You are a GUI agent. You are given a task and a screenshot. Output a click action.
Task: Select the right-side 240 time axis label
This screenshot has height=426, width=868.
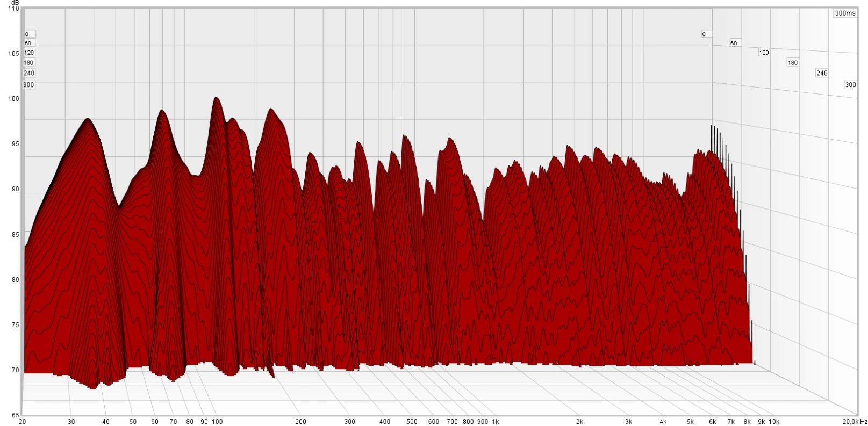tap(822, 73)
